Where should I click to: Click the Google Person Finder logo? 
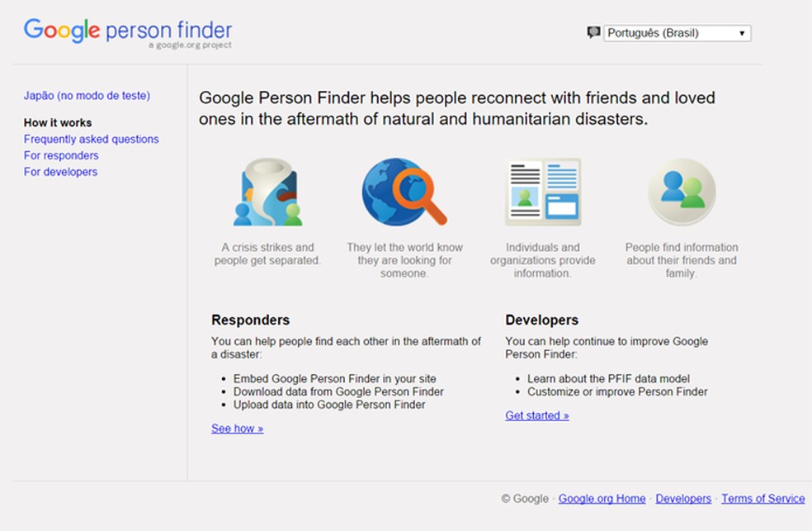pyautogui.click(x=127, y=31)
